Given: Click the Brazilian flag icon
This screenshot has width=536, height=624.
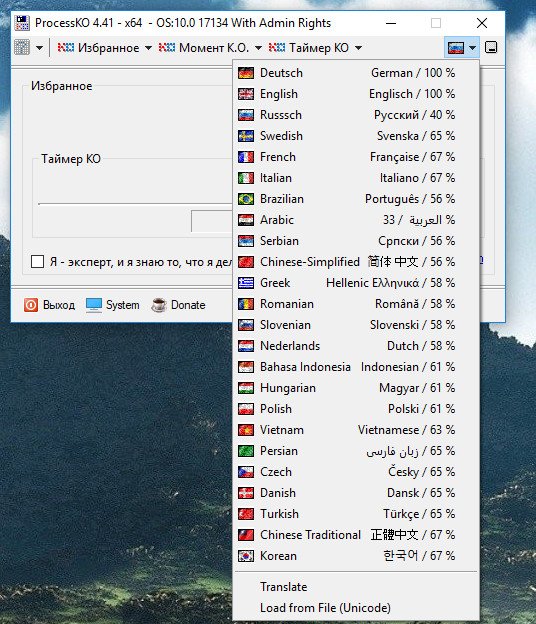Looking at the screenshot, I should [x=246, y=199].
